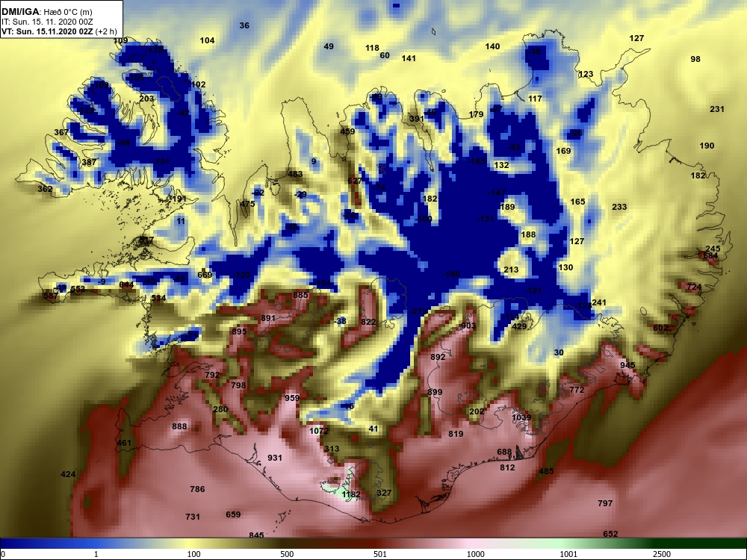Click the map value '233'
747x560 pixels.
click(x=619, y=207)
